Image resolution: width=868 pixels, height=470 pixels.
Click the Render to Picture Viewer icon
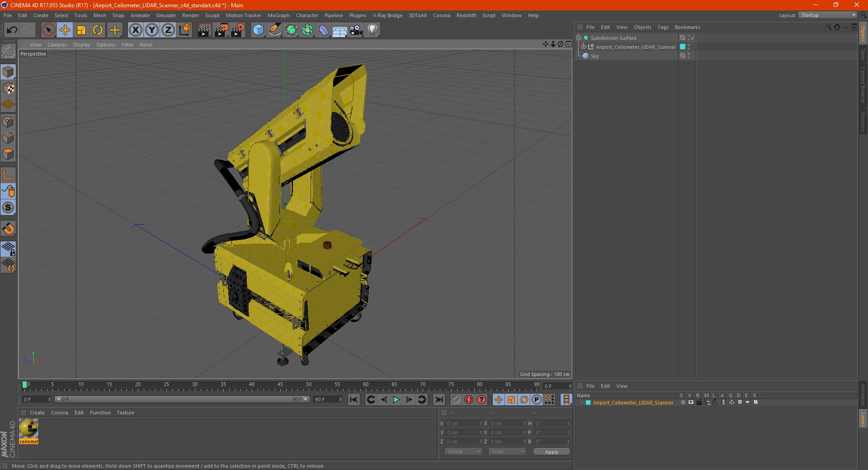click(221, 30)
